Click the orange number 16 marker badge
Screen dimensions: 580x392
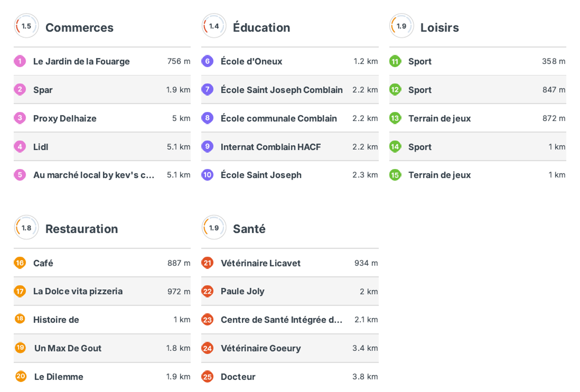point(20,263)
